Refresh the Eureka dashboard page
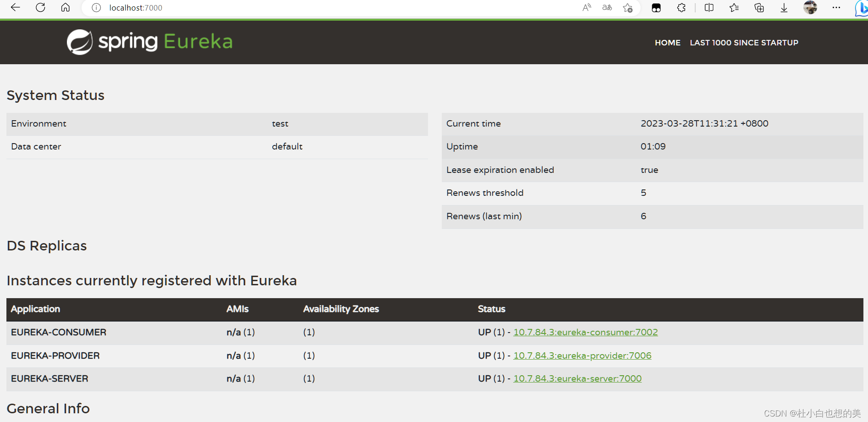 tap(40, 8)
